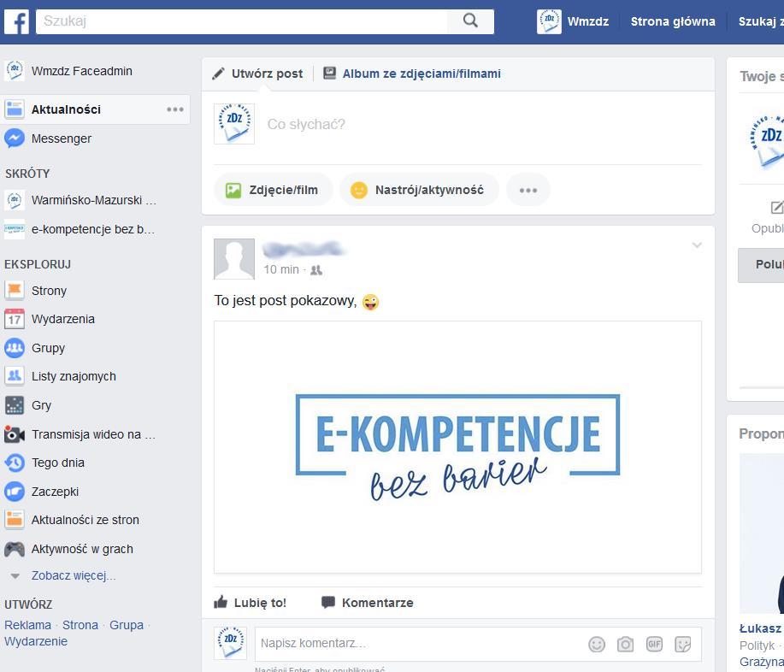Click the Zdjęcie/film button

click(x=273, y=190)
